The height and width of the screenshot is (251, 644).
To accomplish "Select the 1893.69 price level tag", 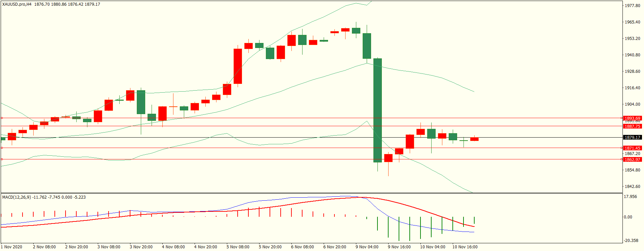I will [633, 118].
